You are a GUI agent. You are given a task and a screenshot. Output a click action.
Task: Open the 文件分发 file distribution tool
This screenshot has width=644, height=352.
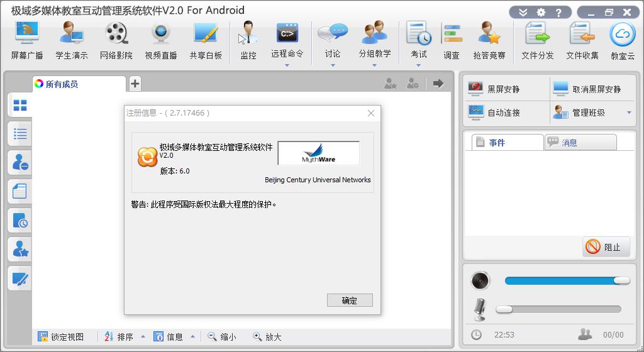click(538, 41)
